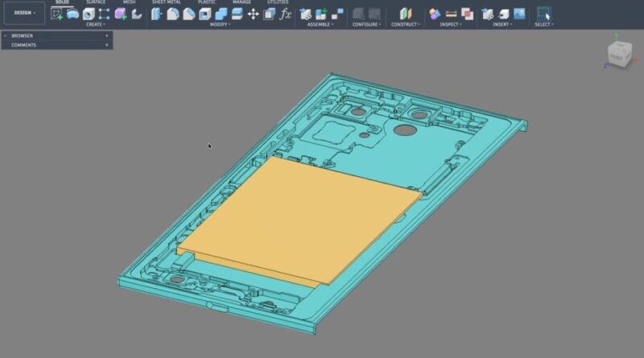Open the Create dropdown menu
The width and height of the screenshot is (644, 358).
click(x=96, y=24)
